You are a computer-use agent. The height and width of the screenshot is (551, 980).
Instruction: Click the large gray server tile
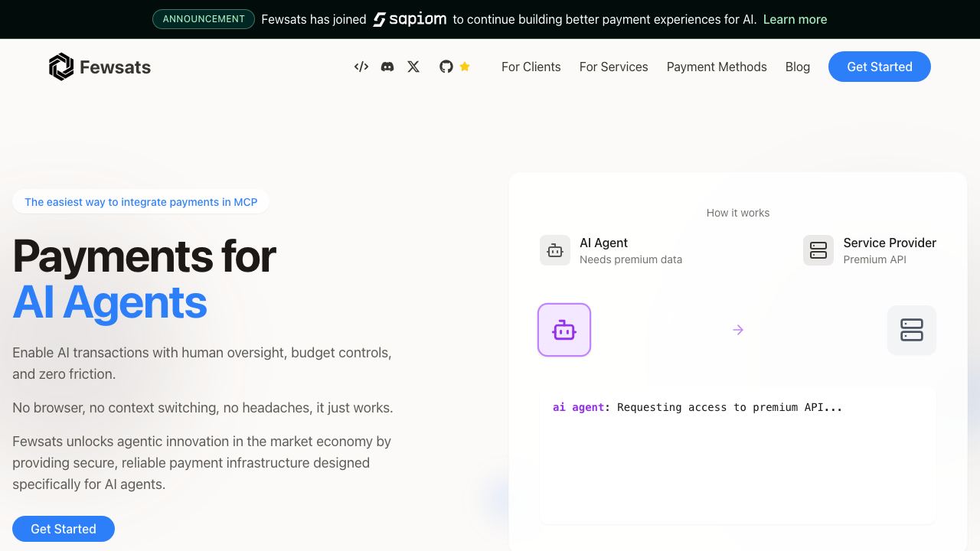point(912,330)
